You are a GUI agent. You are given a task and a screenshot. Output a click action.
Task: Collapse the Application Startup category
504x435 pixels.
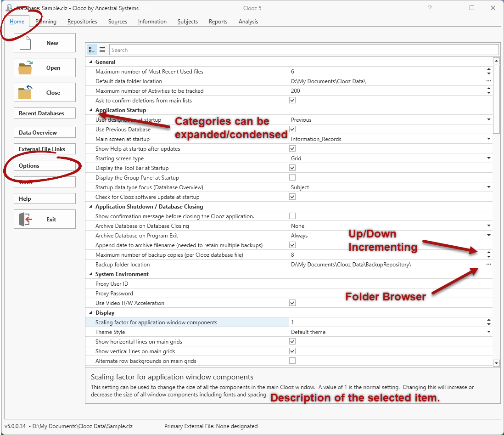click(x=90, y=110)
